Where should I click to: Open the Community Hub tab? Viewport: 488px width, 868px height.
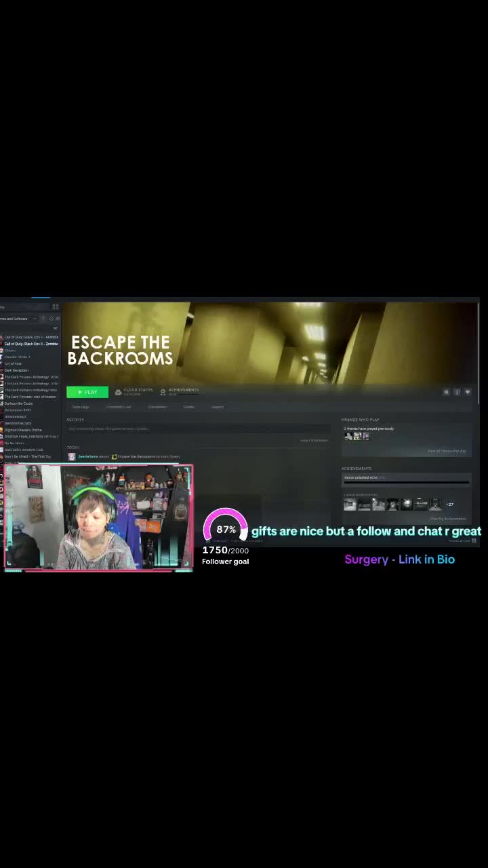click(x=119, y=407)
